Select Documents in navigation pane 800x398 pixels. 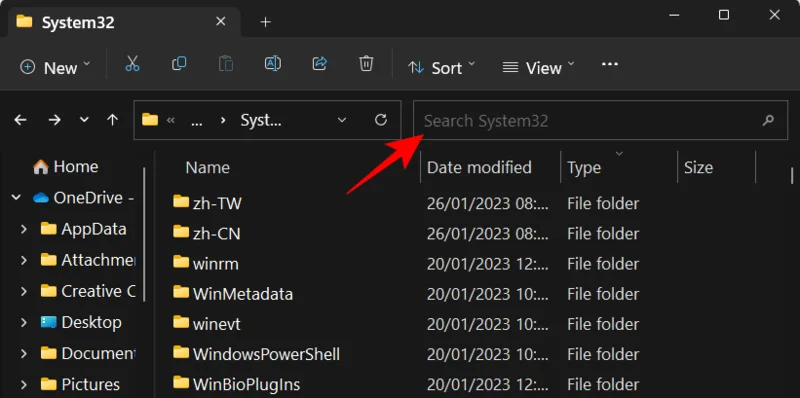pos(98,353)
